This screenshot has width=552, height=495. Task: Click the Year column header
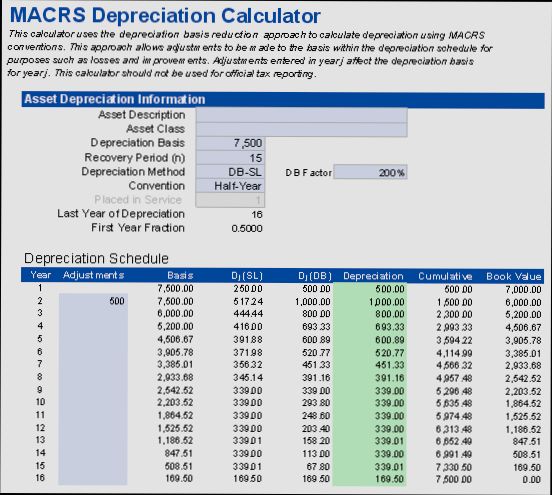40,275
